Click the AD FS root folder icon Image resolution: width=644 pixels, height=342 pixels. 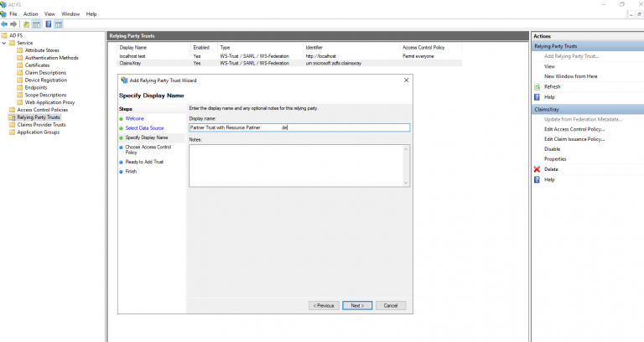pos(4,35)
